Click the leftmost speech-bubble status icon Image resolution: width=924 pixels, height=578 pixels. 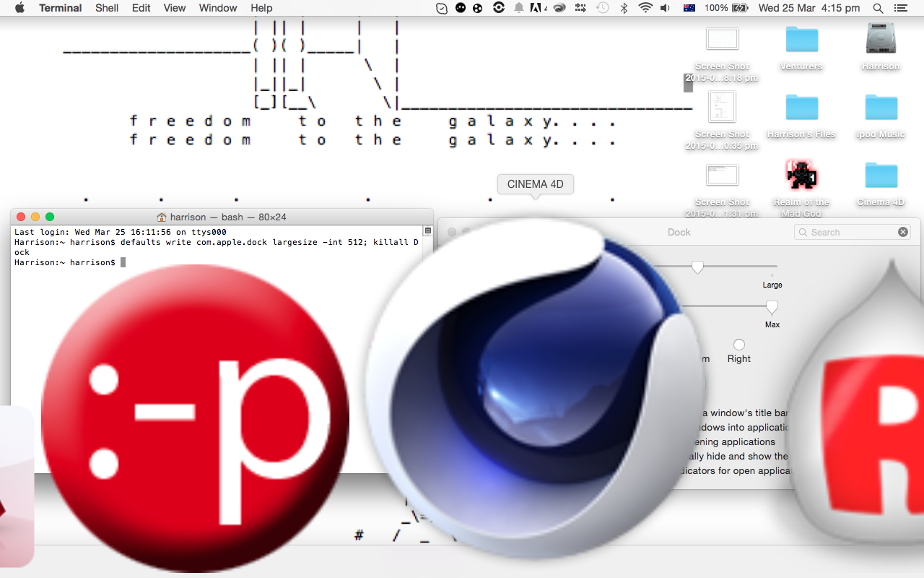coord(443,8)
